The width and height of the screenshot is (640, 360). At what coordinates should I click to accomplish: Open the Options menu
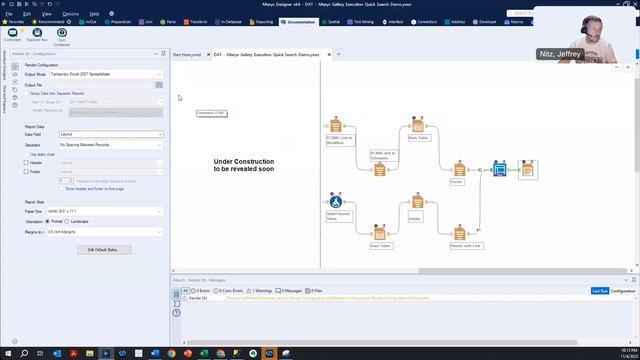(71, 14)
